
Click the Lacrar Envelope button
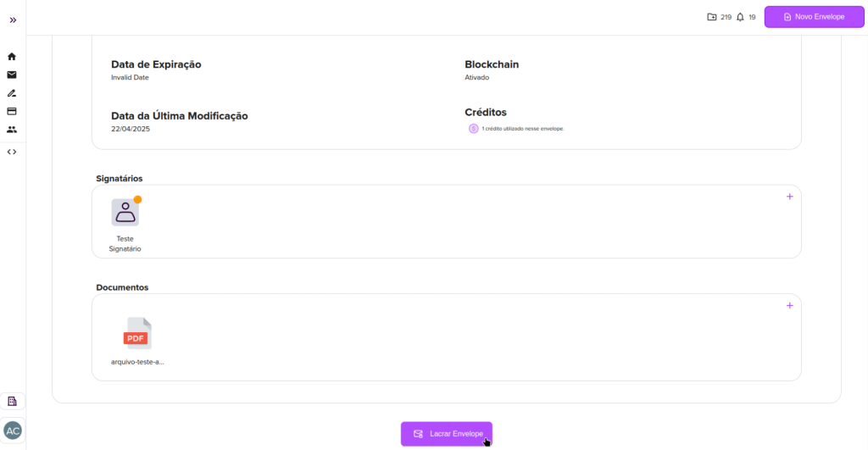447,434
